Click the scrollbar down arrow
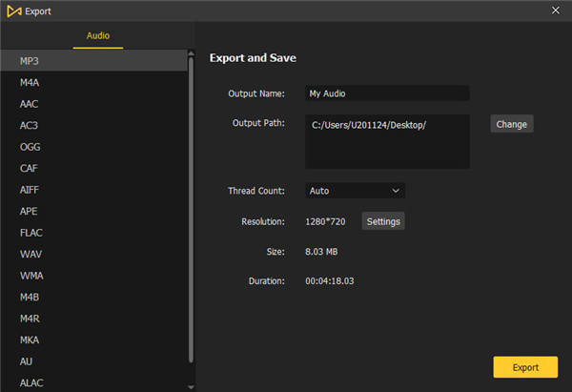The image size is (572, 392). pos(192,386)
